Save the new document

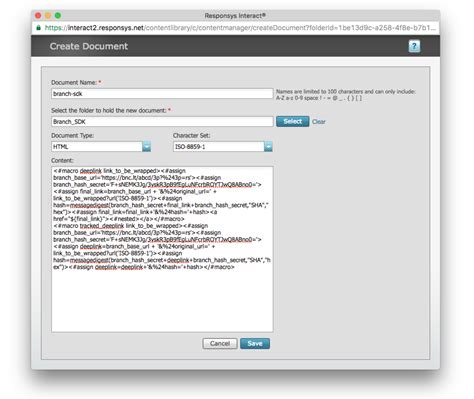[x=255, y=343]
